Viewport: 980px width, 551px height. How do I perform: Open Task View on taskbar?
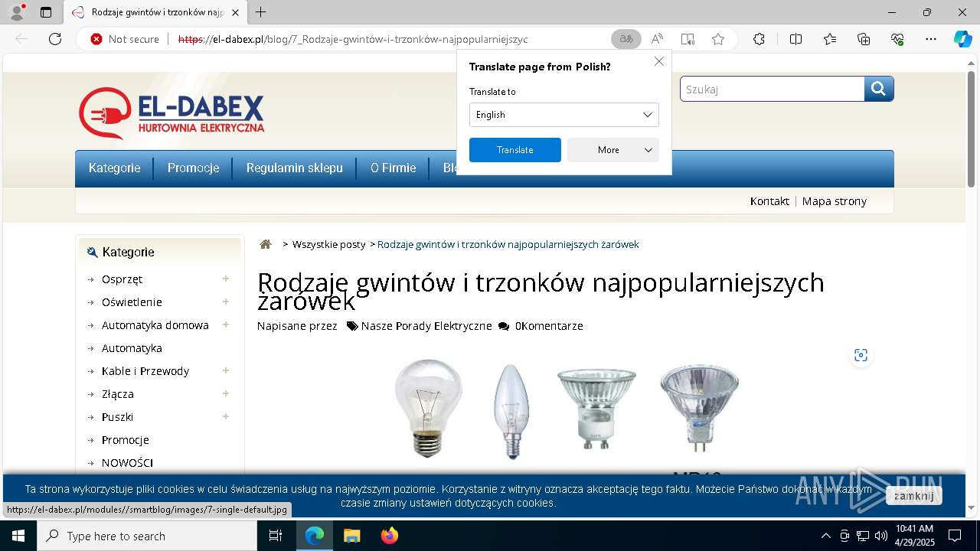(x=276, y=536)
